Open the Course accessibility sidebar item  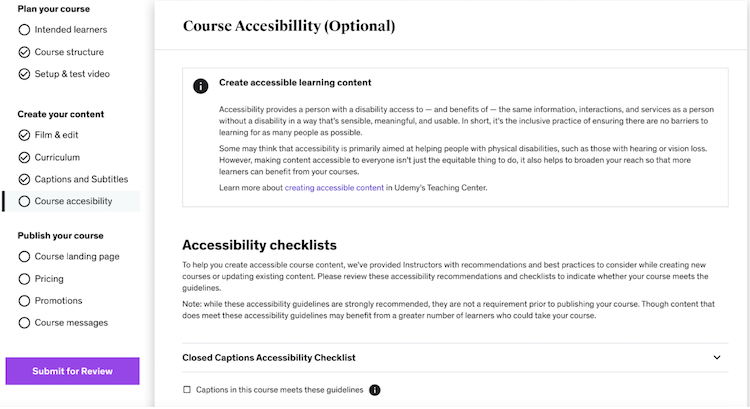[x=73, y=201]
